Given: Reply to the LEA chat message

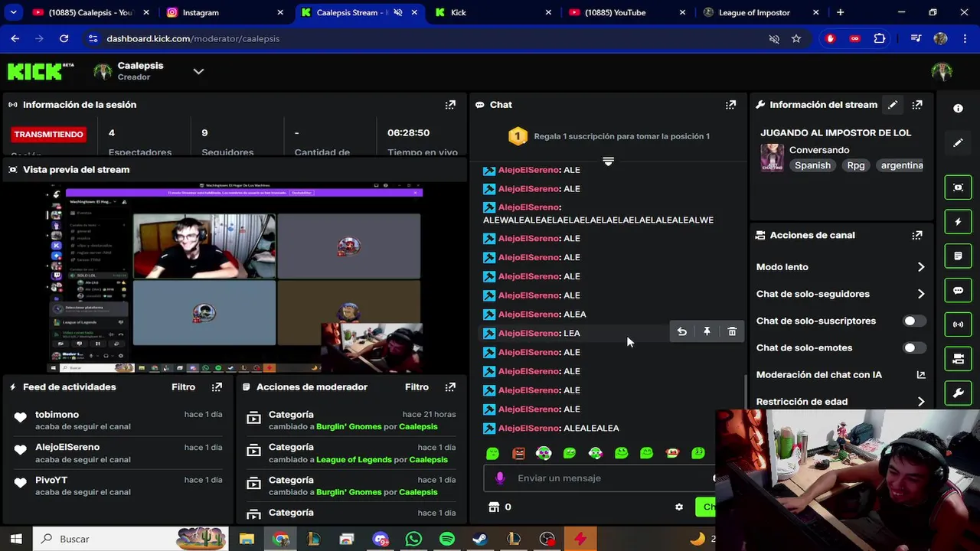Looking at the screenshot, I should (x=681, y=331).
